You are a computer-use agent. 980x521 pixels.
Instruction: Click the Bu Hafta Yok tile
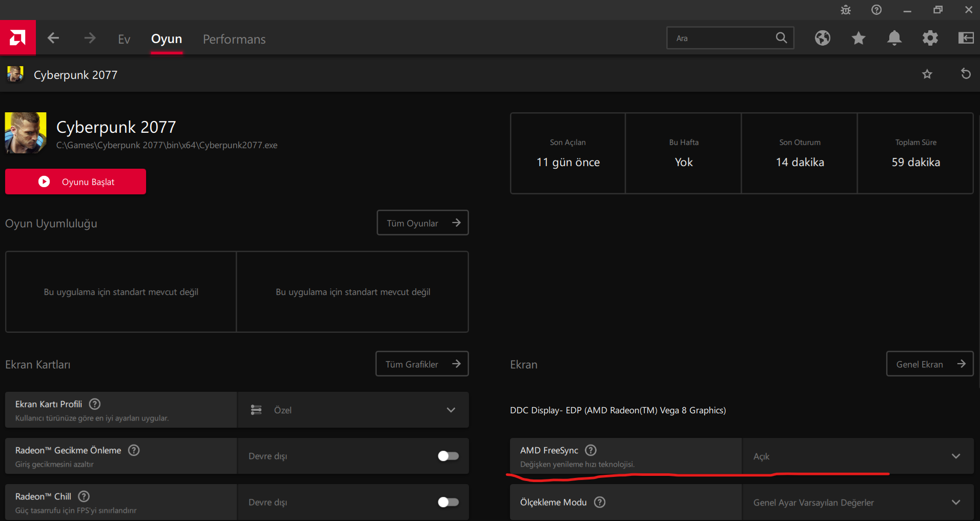pyautogui.click(x=684, y=153)
